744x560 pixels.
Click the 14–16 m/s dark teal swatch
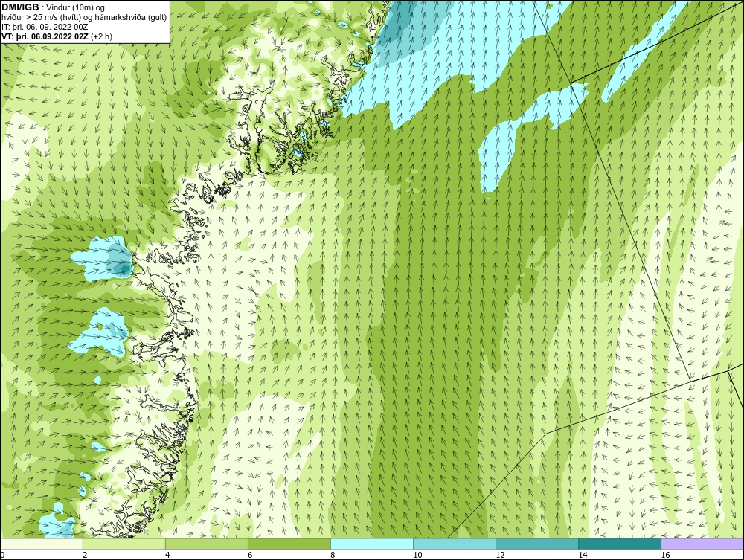tap(619, 544)
